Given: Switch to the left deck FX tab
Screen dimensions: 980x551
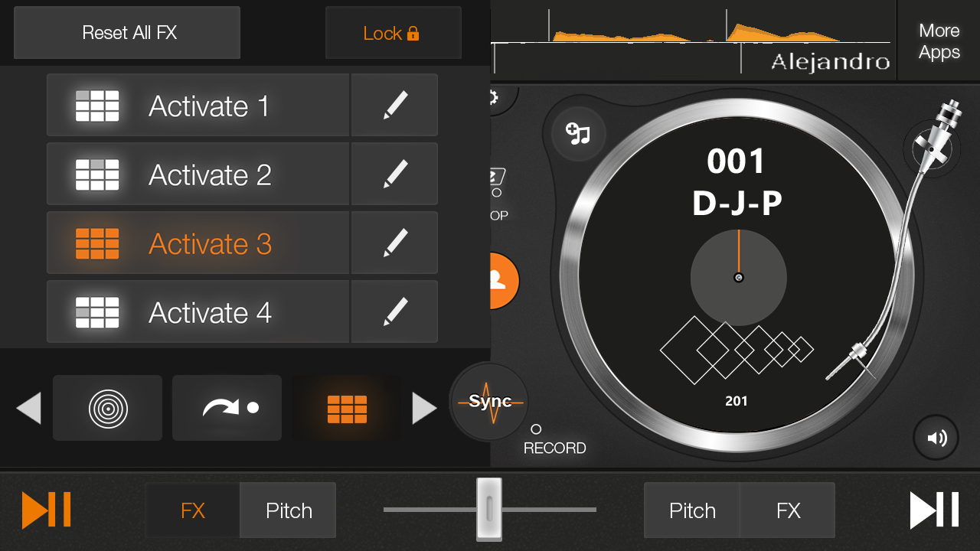Looking at the screenshot, I should (193, 510).
